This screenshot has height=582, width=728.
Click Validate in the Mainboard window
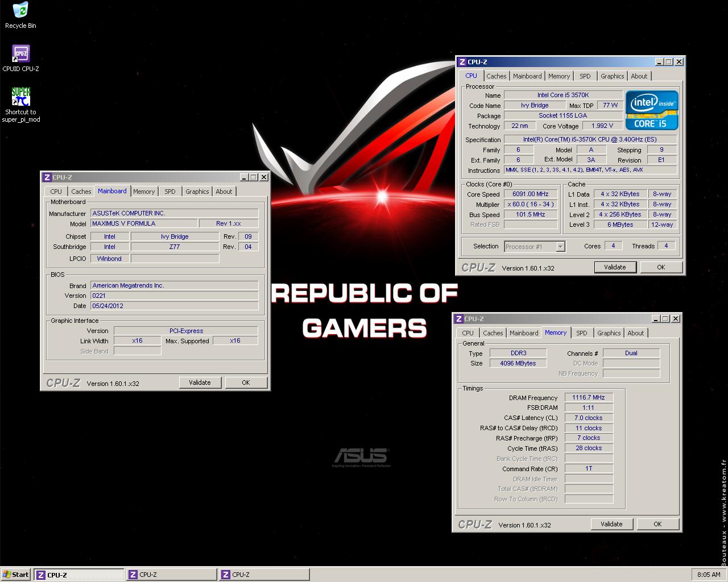pos(200,383)
